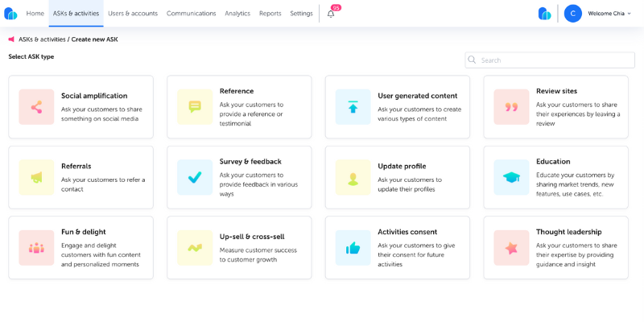Click the Social amplification share icon
Viewport: 644px width, 322px height.
(36, 107)
